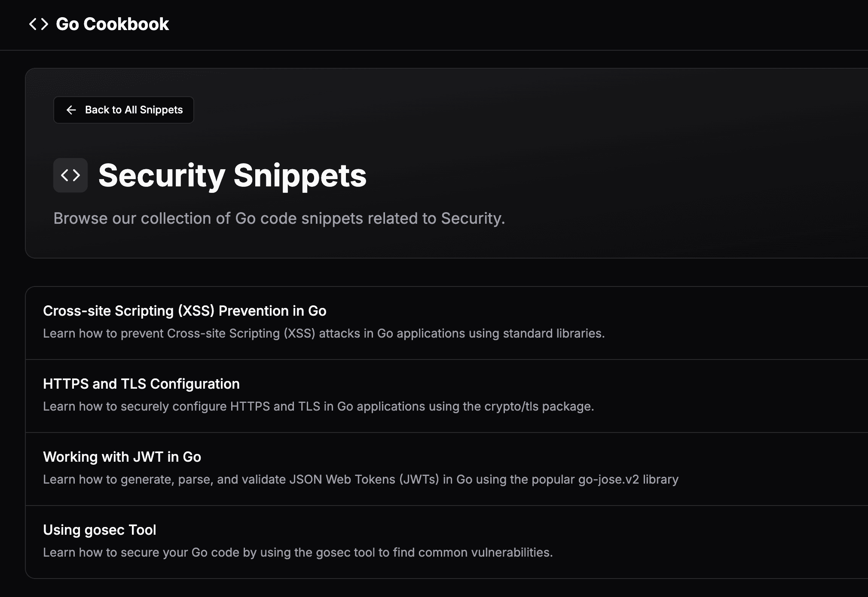This screenshot has width=868, height=597.
Task: Go back via Back to All Snippets button
Action: tap(124, 110)
